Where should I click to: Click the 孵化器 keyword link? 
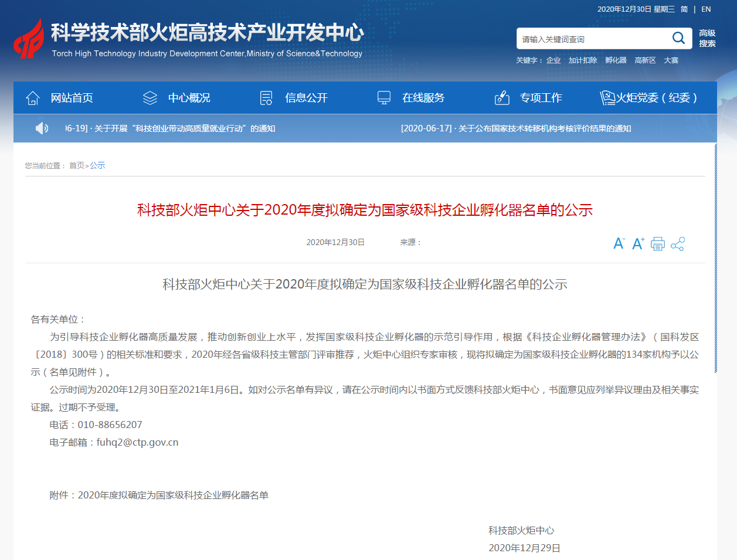point(616,60)
